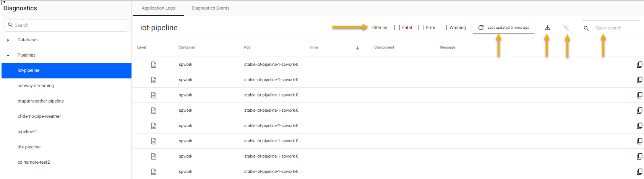Copy the third log row entry
Screen dimensions: 644x179
(x=639, y=95)
